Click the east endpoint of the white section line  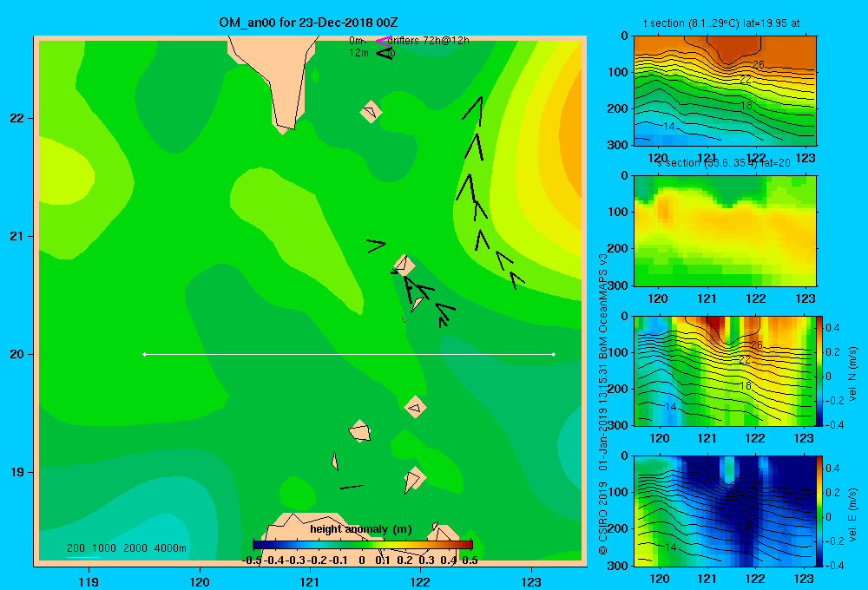(554, 354)
